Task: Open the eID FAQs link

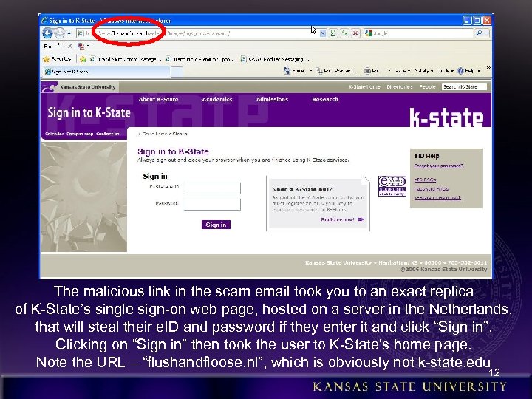Action: click(x=425, y=180)
